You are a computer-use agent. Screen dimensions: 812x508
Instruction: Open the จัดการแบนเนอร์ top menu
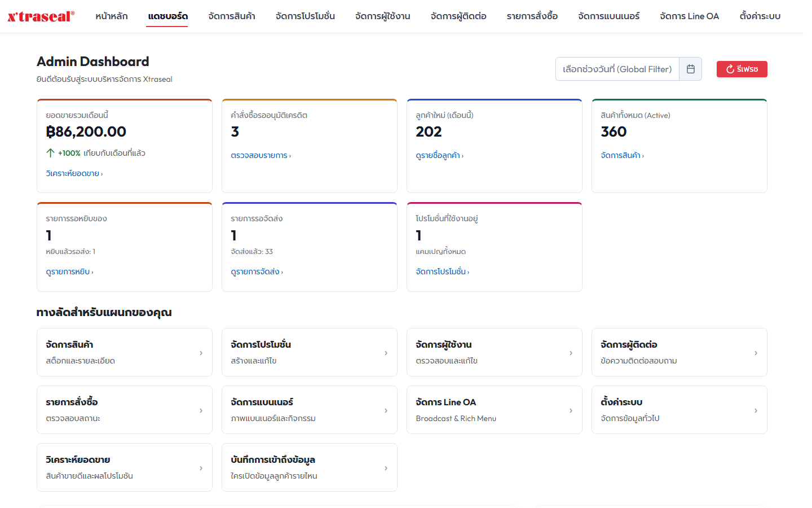[609, 16]
